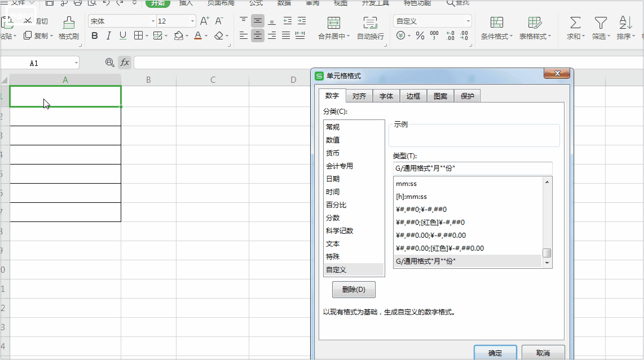Toggle underline text formatting
The width and height of the screenshot is (644, 360).
click(122, 36)
